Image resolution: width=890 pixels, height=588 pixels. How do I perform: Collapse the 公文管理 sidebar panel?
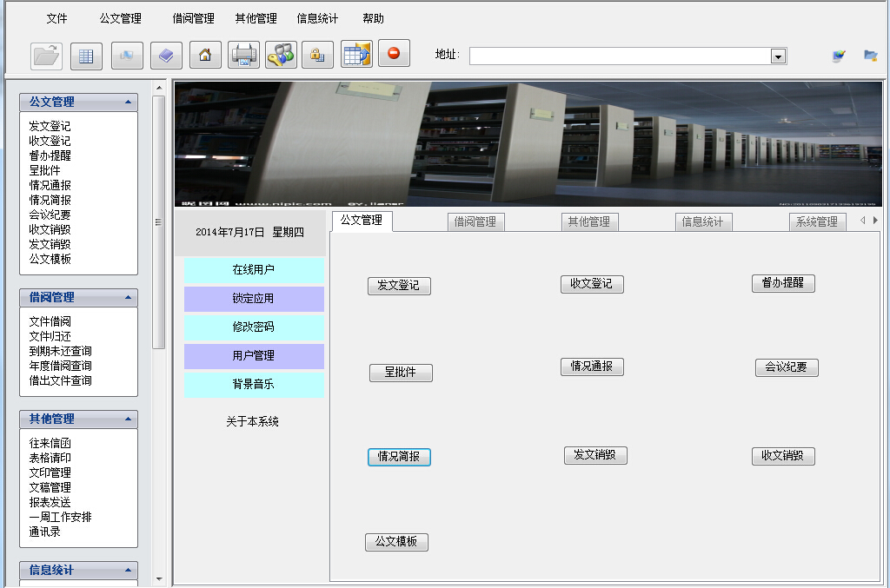[129, 102]
